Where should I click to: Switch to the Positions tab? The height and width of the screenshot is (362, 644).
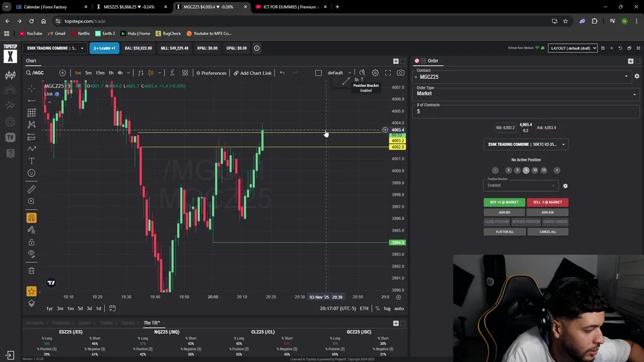[61, 323]
